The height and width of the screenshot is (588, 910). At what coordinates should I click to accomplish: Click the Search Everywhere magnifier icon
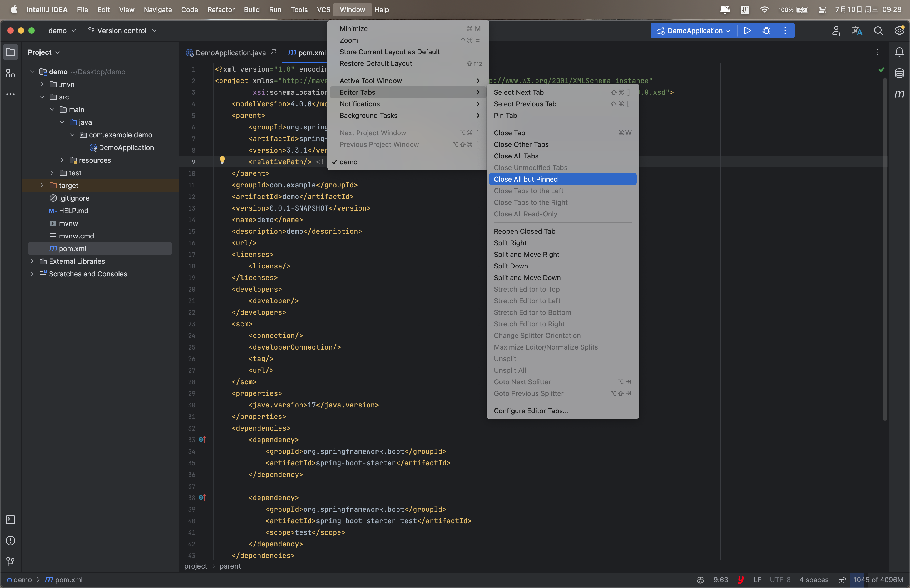(878, 31)
